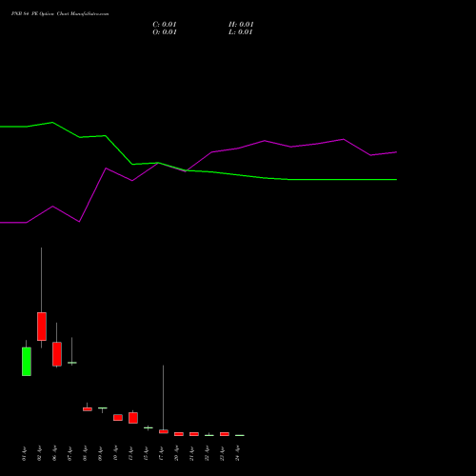476x476 pixels.
Task: Click the chart title text
Action: coord(60,14)
